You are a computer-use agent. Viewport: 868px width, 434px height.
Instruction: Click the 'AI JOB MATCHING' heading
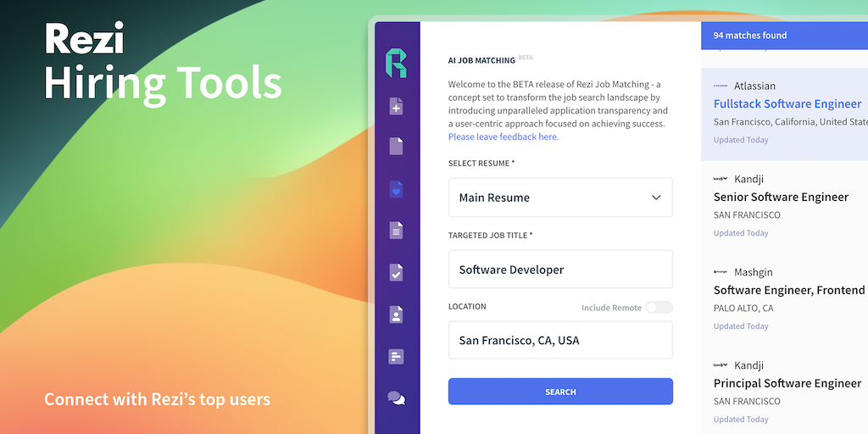(481, 60)
